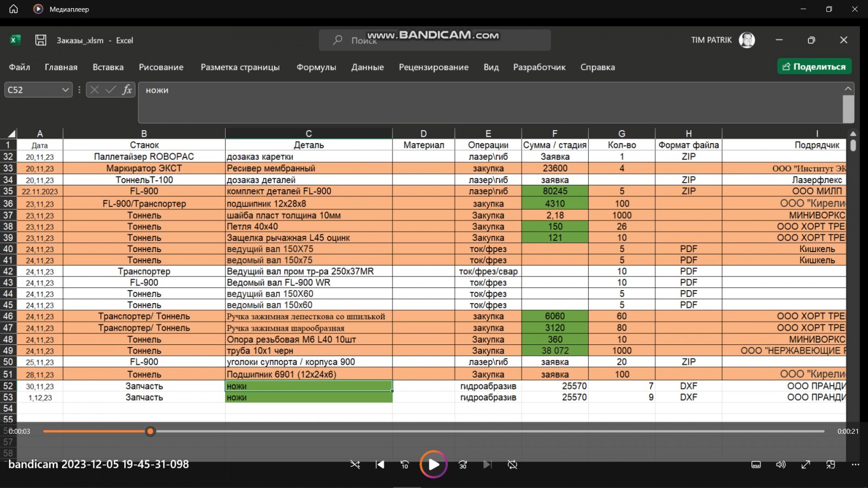Image resolution: width=868 pixels, height=488 pixels.
Task: Open the Файл tab
Action: pos(20,67)
